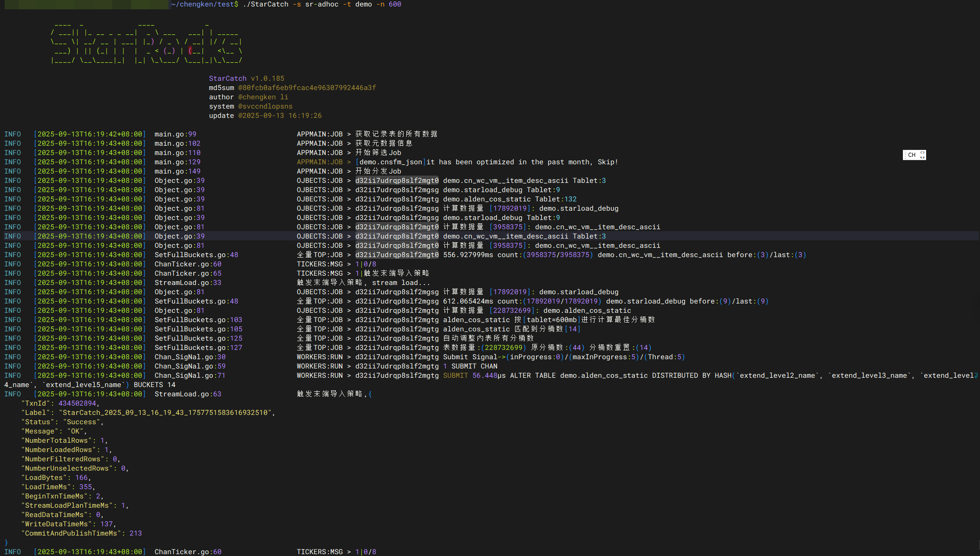Image resolution: width=980 pixels, height=556 pixels.
Task: Click the yellow 'SUBMIT' keyword before 56.448µs
Action: [456, 375]
